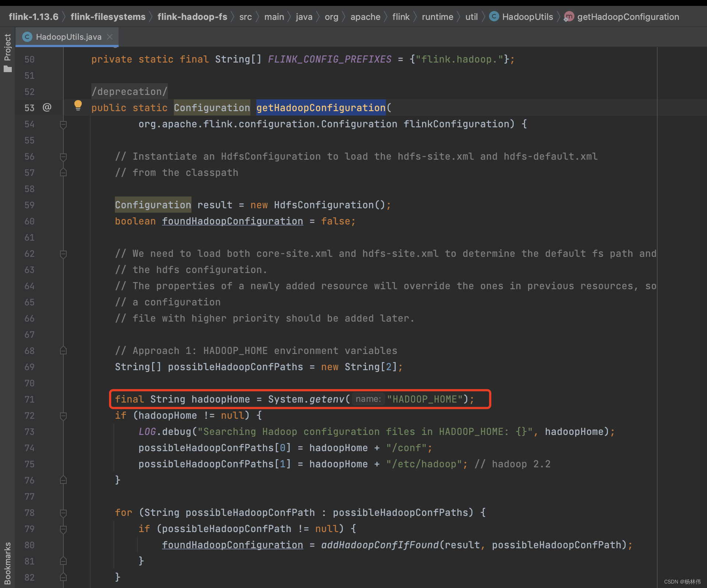The height and width of the screenshot is (588, 707).
Task: Click the getHadoopConfiguration method icon in breadcrumb
Action: coord(569,17)
